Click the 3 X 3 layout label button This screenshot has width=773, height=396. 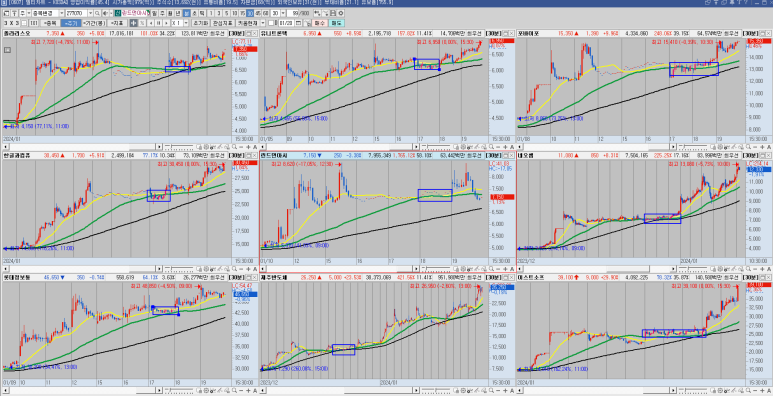[11, 23]
